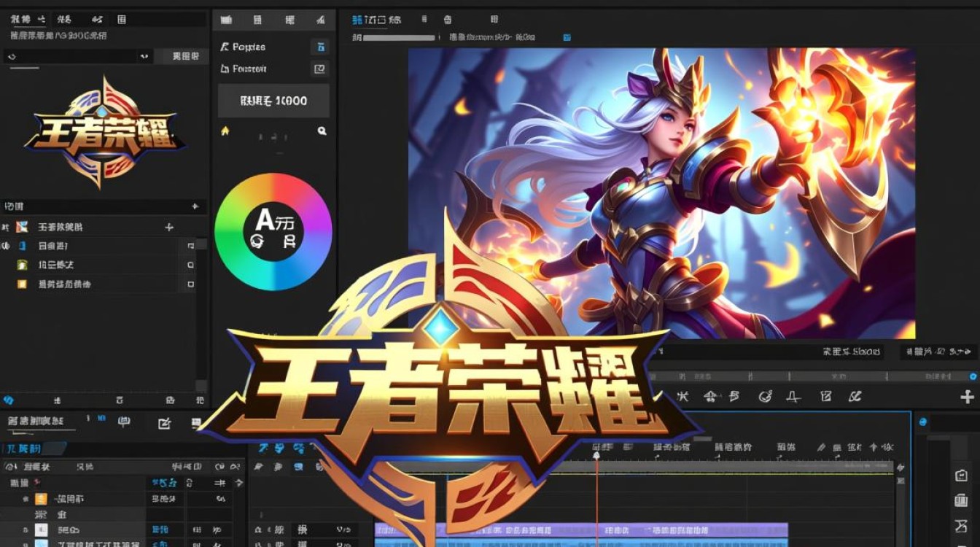Select the circular-arrow tool in the timeline toolbar

[764, 397]
